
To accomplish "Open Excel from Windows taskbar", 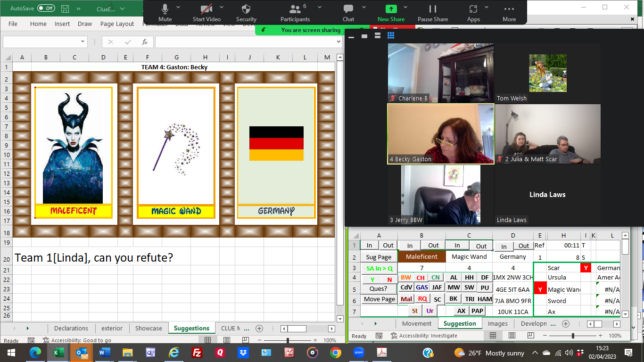I will [x=58, y=353].
